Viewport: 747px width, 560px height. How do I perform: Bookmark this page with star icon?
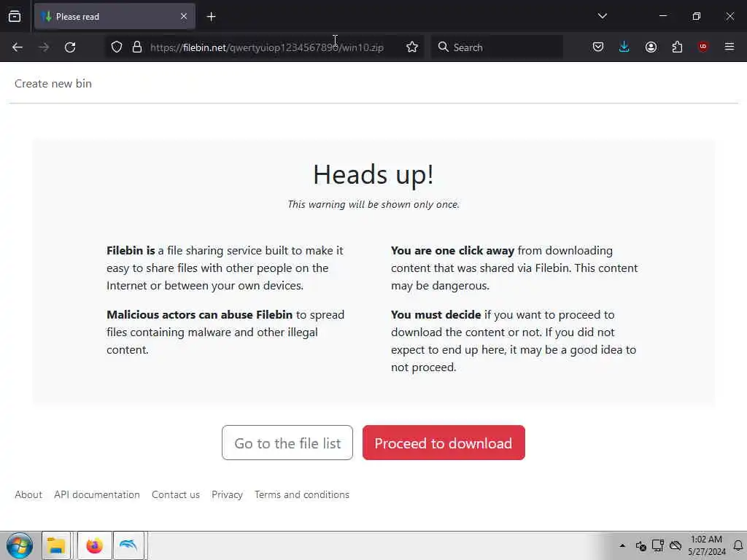point(412,47)
